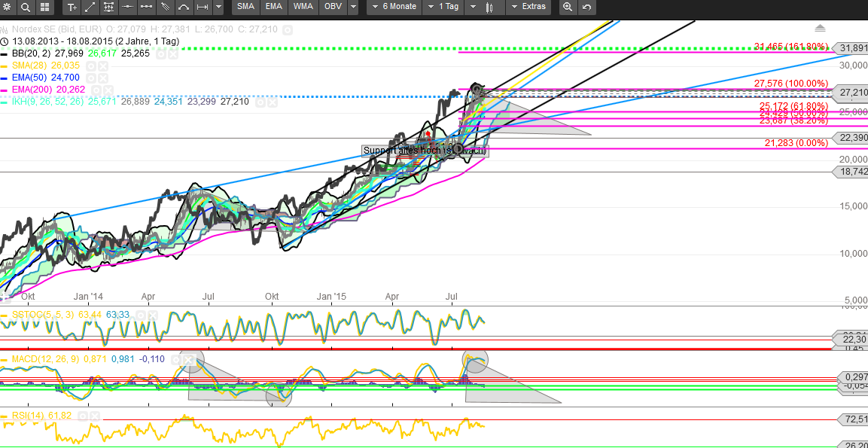Select the text annotation tool
This screenshot has height=448, width=868.
(x=72, y=8)
